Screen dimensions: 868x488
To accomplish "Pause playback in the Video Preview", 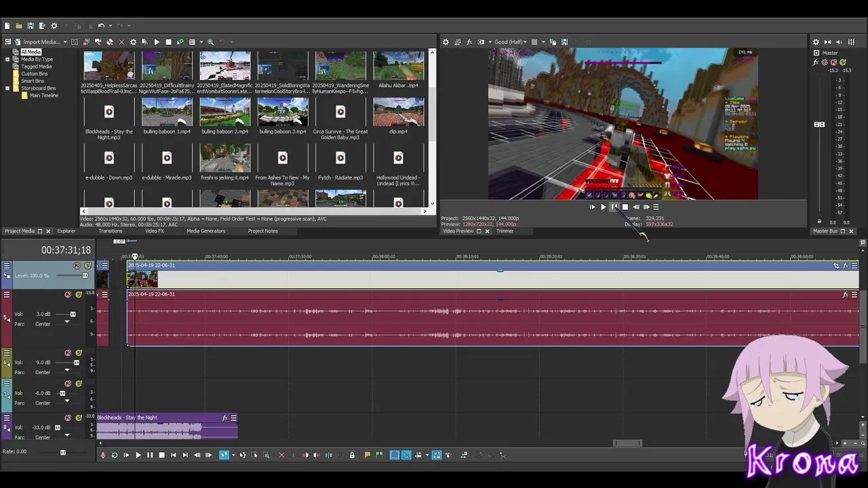I will (x=614, y=207).
